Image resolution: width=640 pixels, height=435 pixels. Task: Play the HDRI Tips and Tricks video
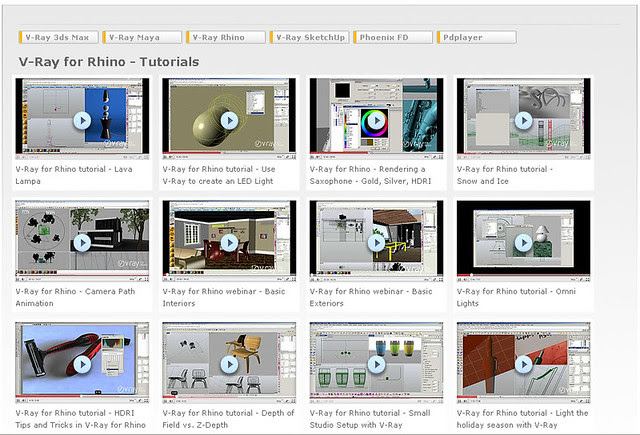(82, 364)
